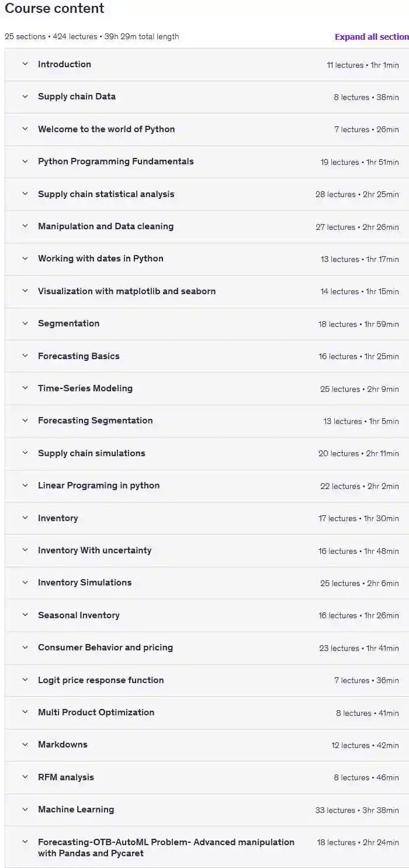This screenshot has height=868, width=409.
Task: Open Logit price response function section
Action: pos(100,680)
